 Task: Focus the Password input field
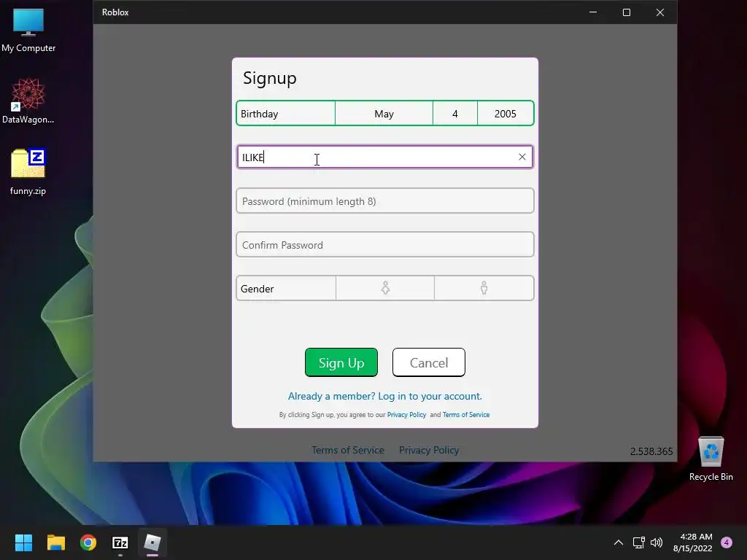pyautogui.click(x=385, y=201)
